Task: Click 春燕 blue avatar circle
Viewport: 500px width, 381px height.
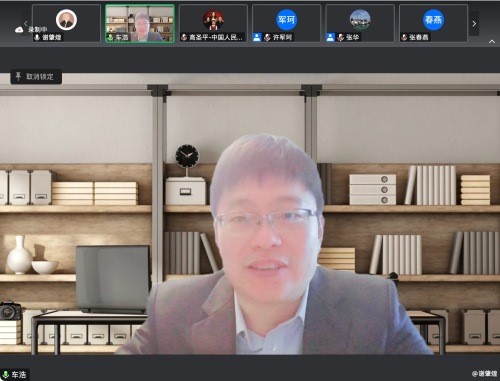Action: (x=433, y=20)
